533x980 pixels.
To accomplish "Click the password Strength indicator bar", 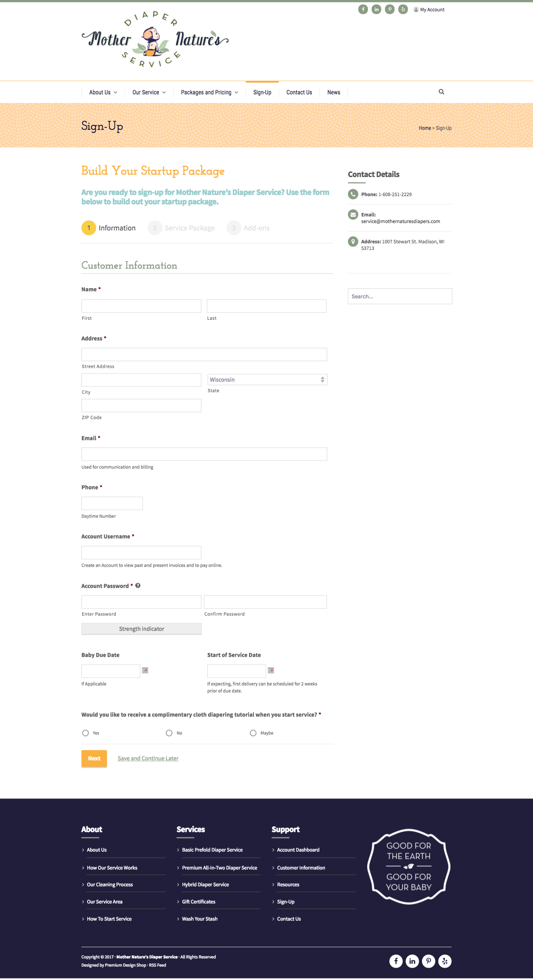I will (x=141, y=629).
